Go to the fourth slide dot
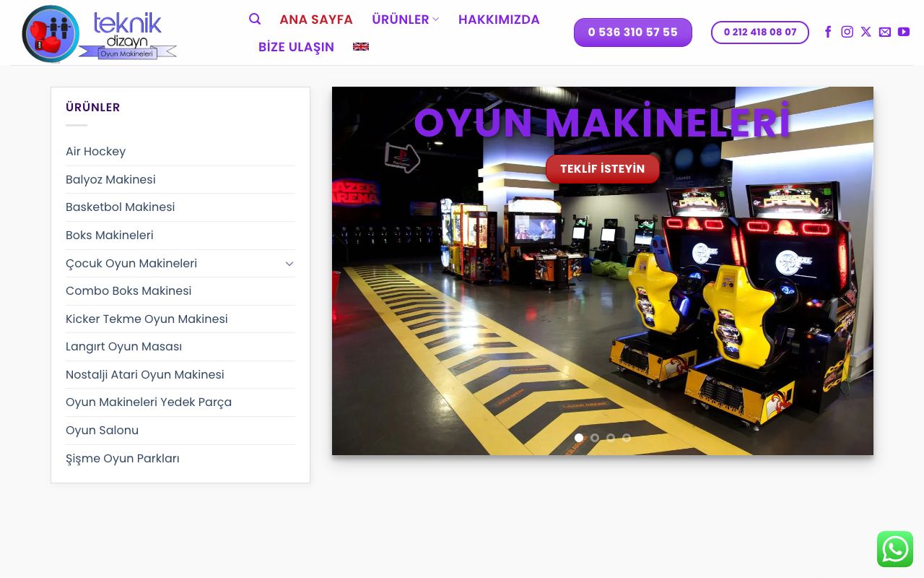Viewport: 924px width, 578px height. click(x=627, y=438)
